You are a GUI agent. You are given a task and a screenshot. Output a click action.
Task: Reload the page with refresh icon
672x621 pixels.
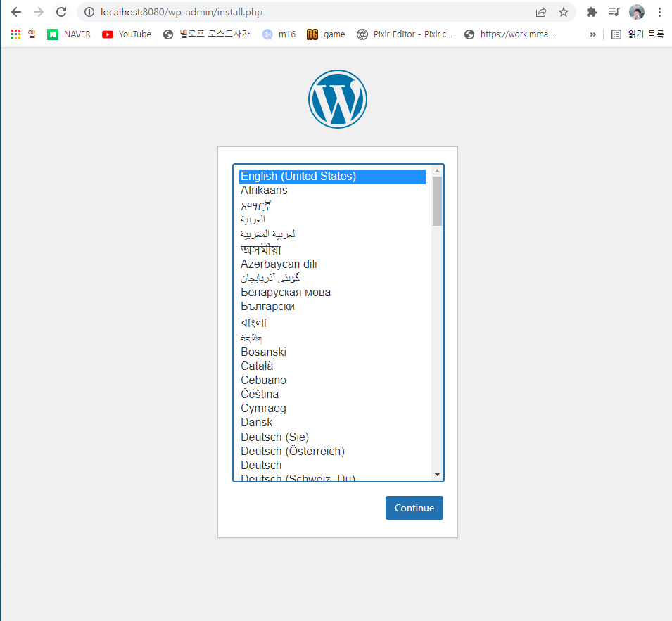click(61, 12)
